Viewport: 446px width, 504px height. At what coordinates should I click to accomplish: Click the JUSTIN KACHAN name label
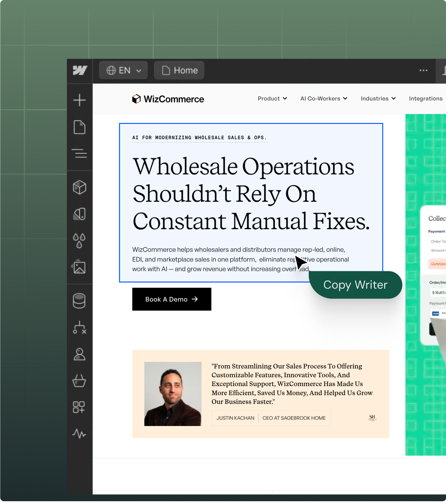236,418
